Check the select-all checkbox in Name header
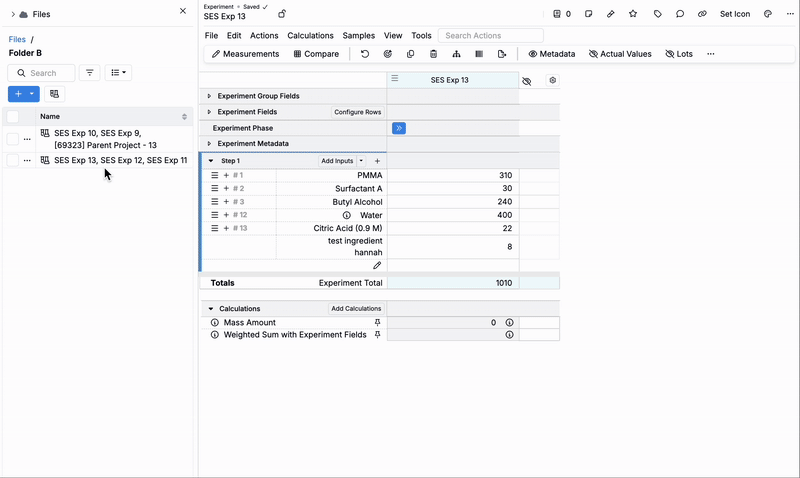800x478 pixels. pyautogui.click(x=13, y=117)
